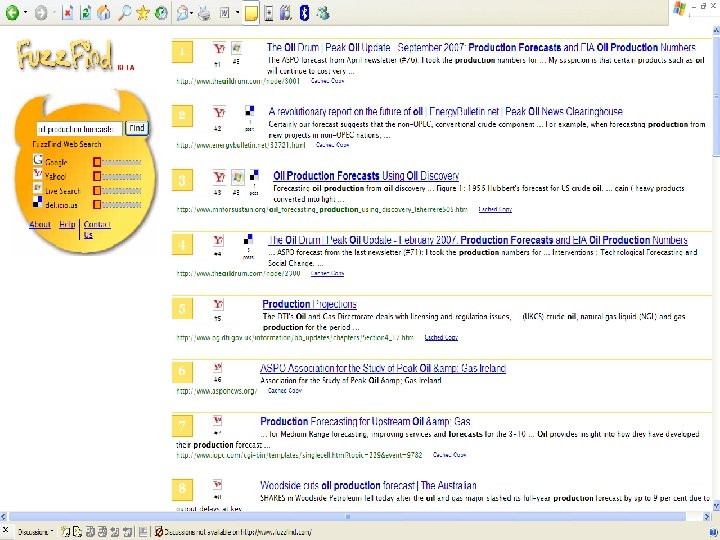720x540 pixels.
Task: Click the Windows flag logo
Action: point(679,9)
